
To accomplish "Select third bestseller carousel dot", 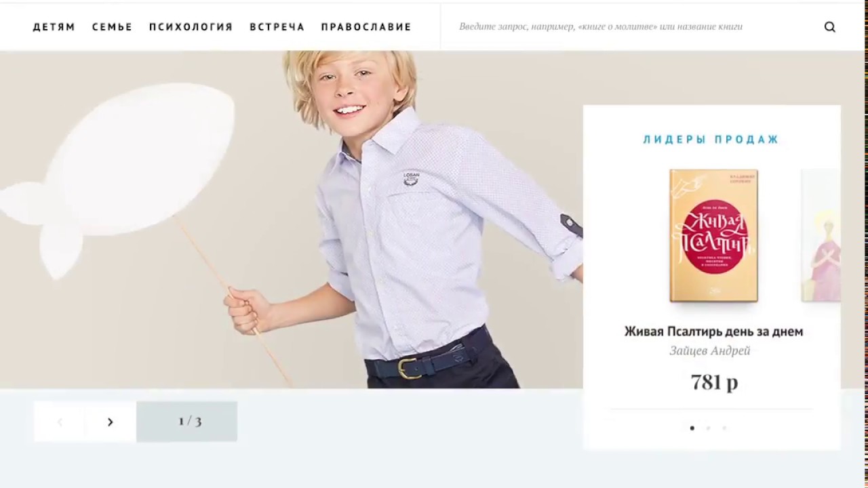I will click(x=724, y=428).
